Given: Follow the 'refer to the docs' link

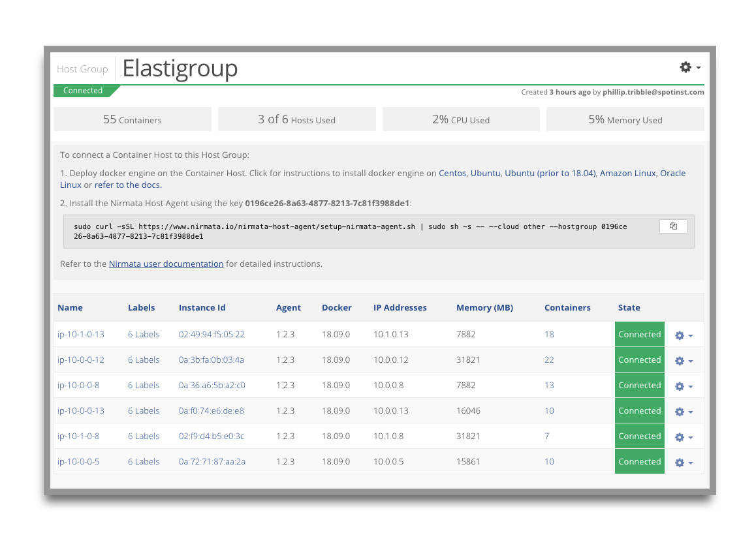Looking at the screenshot, I should (128, 185).
